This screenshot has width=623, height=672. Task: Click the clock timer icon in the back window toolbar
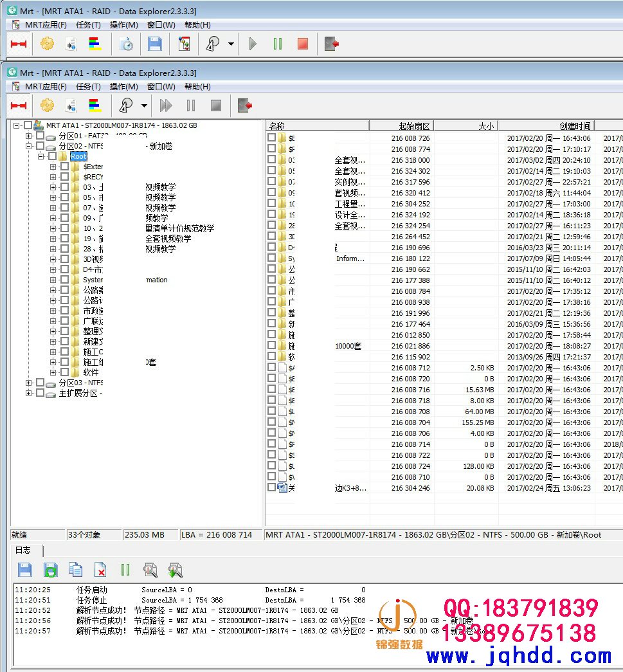126,44
